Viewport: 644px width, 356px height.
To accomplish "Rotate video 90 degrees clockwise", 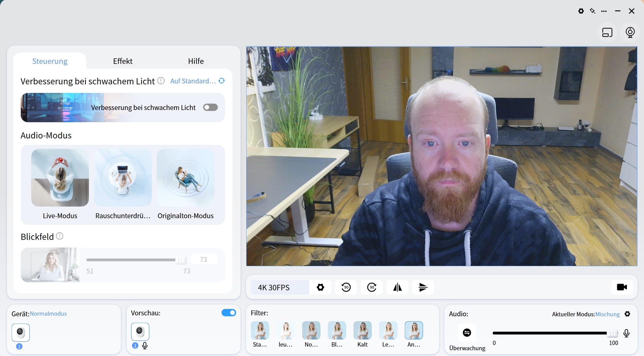I will [x=371, y=287].
